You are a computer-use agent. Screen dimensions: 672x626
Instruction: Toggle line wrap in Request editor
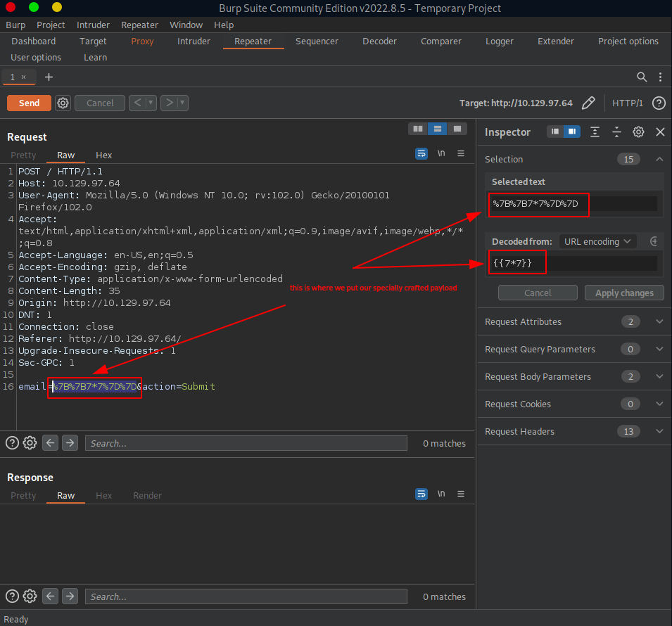pyautogui.click(x=421, y=153)
